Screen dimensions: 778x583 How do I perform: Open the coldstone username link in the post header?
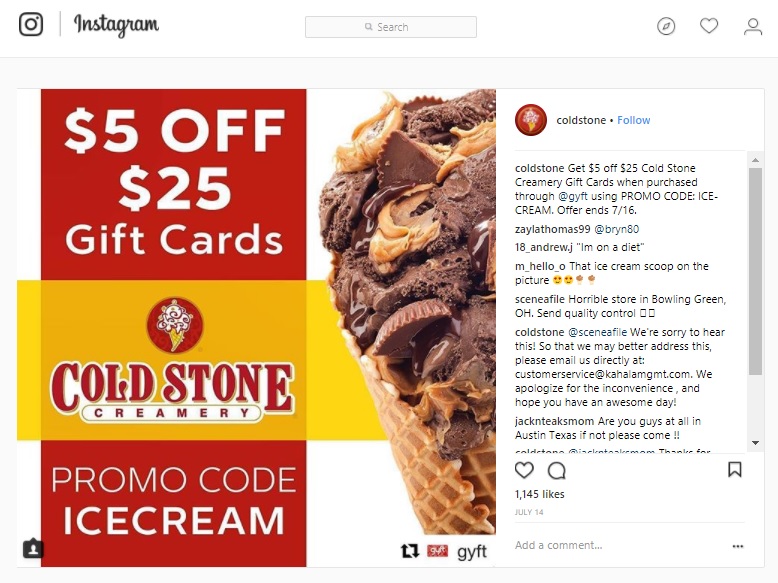[x=581, y=120]
